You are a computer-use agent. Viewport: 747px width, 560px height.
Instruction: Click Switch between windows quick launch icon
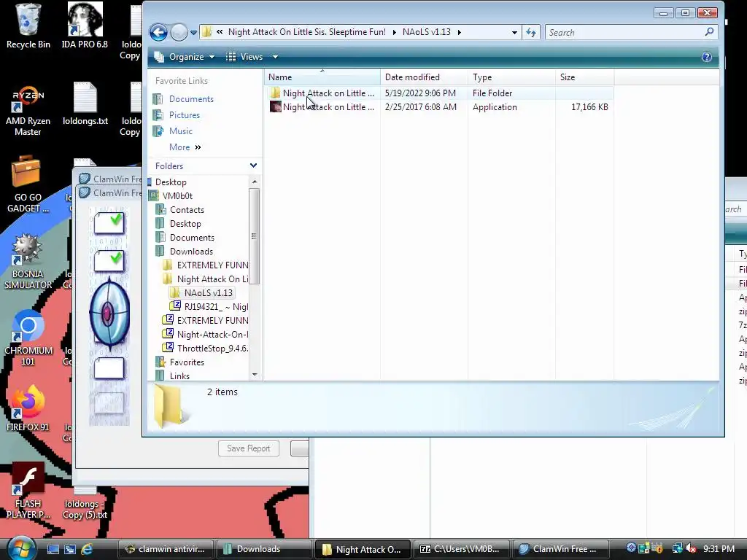pyautogui.click(x=70, y=549)
